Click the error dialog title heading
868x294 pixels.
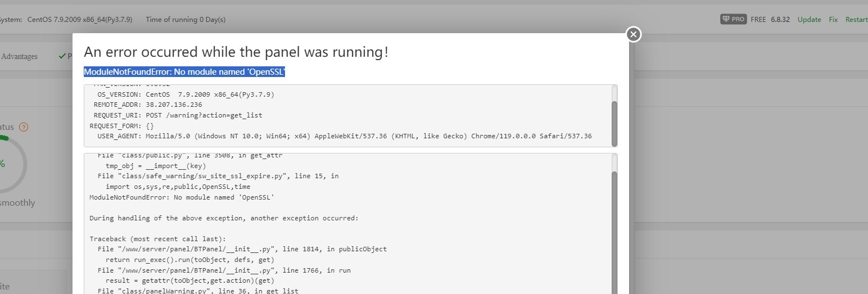236,52
